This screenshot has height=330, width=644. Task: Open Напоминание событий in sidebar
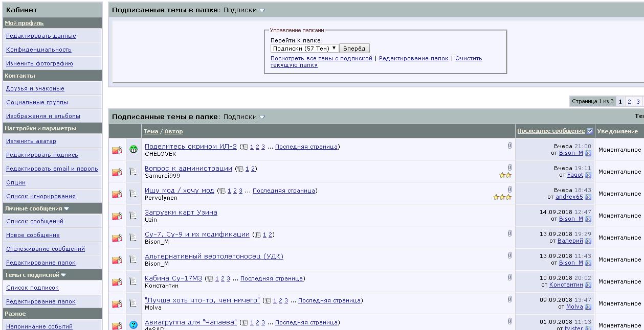[39, 327]
